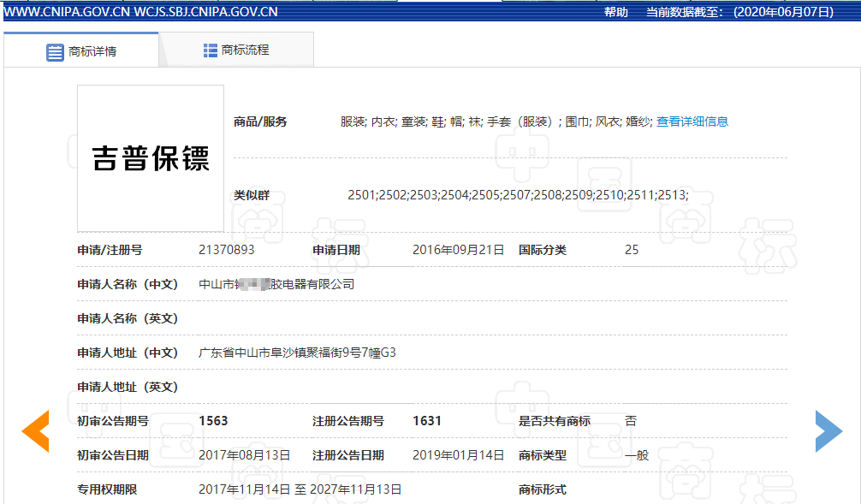861x504 pixels.
Task: Click the goods list 服装; 内衣; 童装...
Action: pyautogui.click(x=383, y=122)
